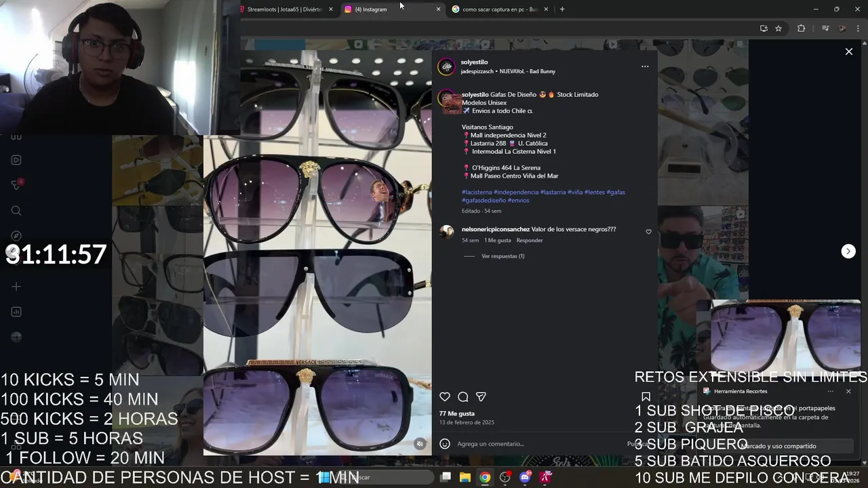Screen dimensions: 868x488
Task: Open the emoji picker in the comment box
Action: point(445,444)
